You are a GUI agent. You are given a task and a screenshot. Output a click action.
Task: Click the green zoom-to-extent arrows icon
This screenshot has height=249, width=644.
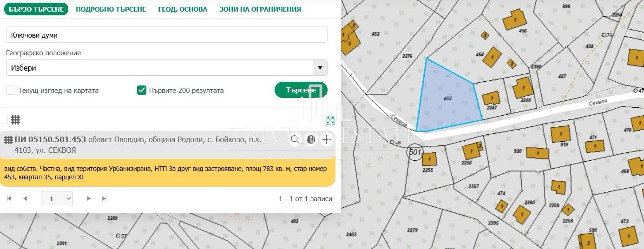330,120
